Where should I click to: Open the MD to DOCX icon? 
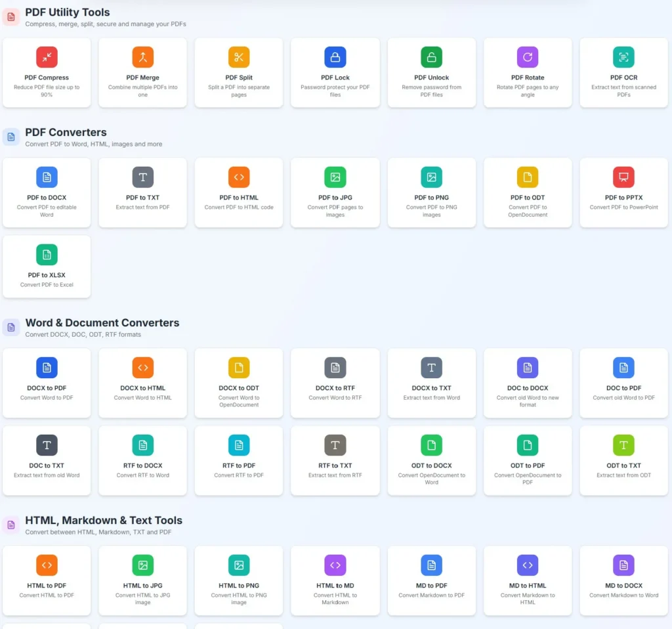click(623, 565)
